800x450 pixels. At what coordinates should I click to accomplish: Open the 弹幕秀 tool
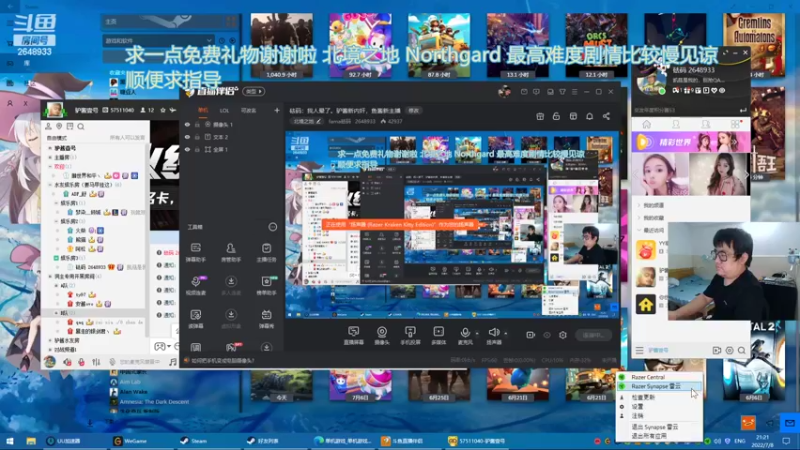[266, 319]
